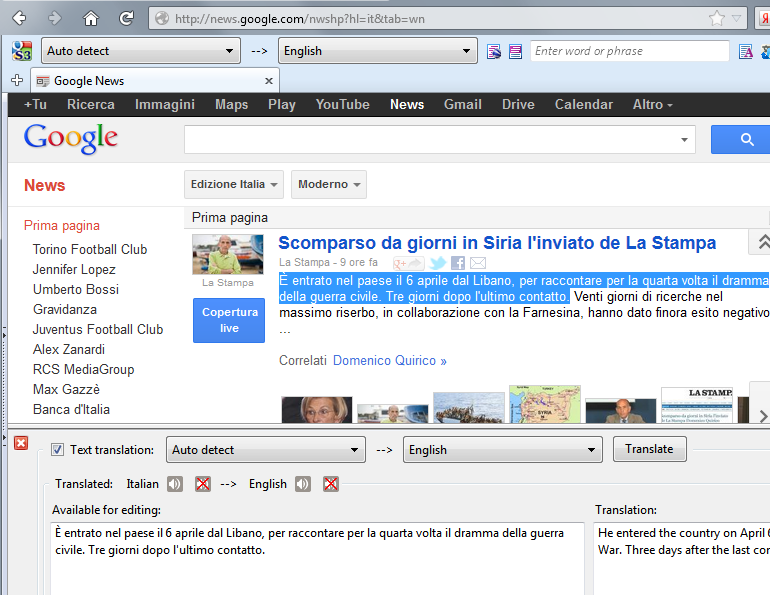770x595 pixels.
Task: Play English pronunciation speaker icon
Action: [x=302, y=484]
